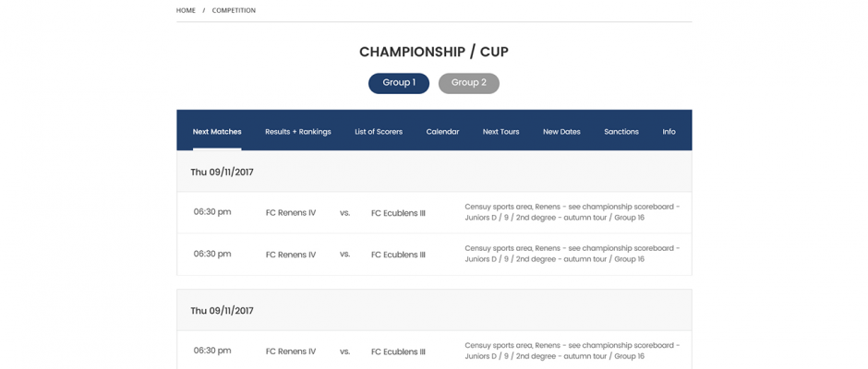The image size is (868, 369).
Task: Open the Next Matches tab
Action: [x=217, y=132]
